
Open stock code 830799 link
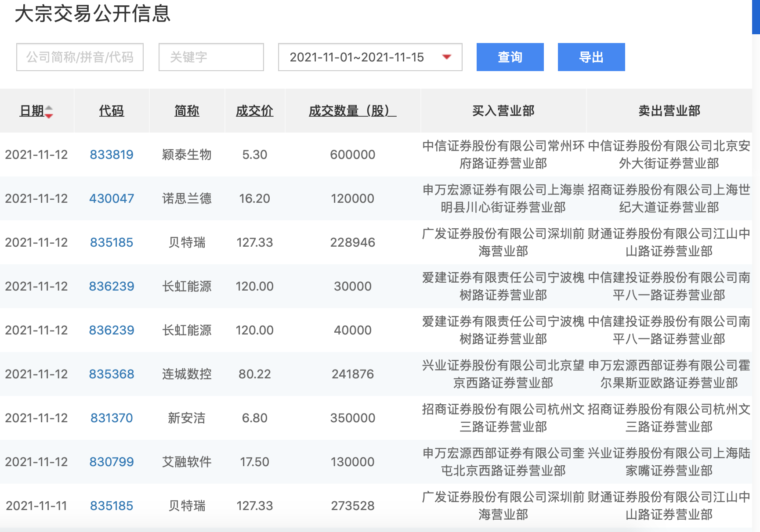(112, 462)
